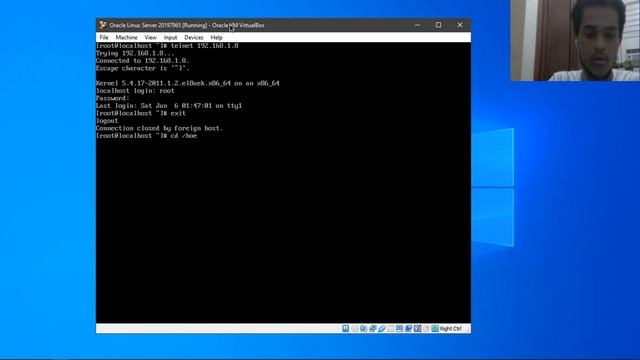
Task: Click the 'localhost login: root' line
Action: click(136, 91)
